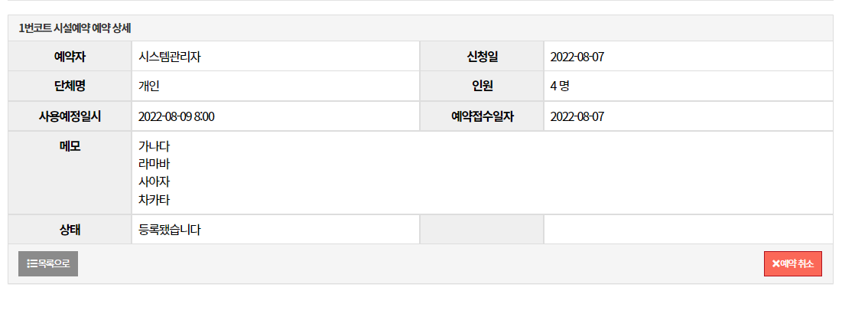The width and height of the screenshot is (868, 317).
Task: Click the 메모 header cell
Action: pos(70,172)
